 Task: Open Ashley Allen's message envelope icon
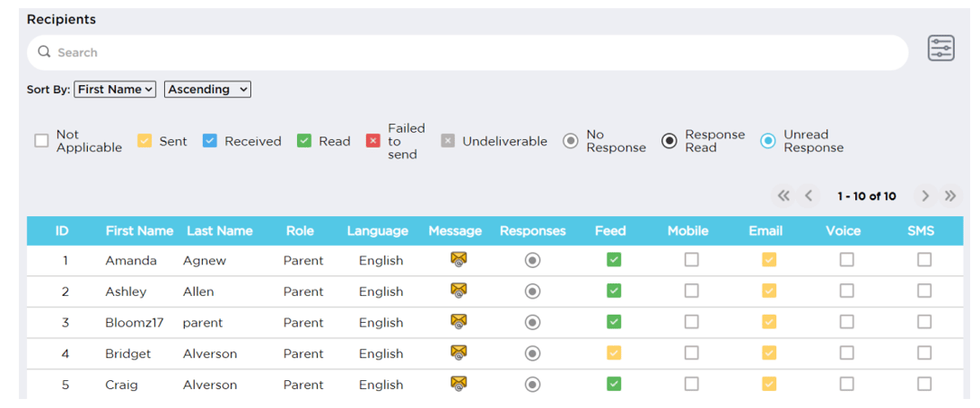[x=459, y=291]
